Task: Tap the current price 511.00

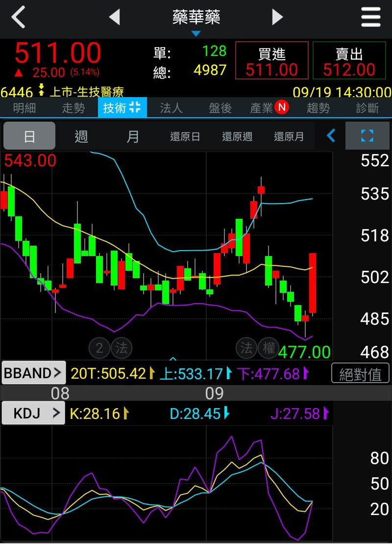Action: coord(57,52)
